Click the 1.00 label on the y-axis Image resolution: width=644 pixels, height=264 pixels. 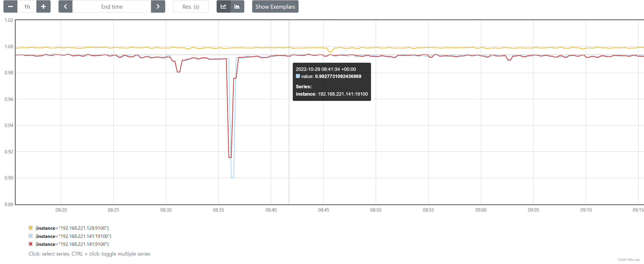point(9,47)
